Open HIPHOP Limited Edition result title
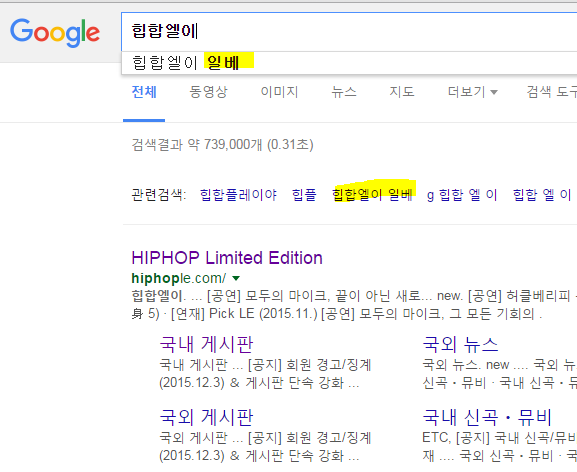This screenshot has width=577, height=472. pos(227,258)
